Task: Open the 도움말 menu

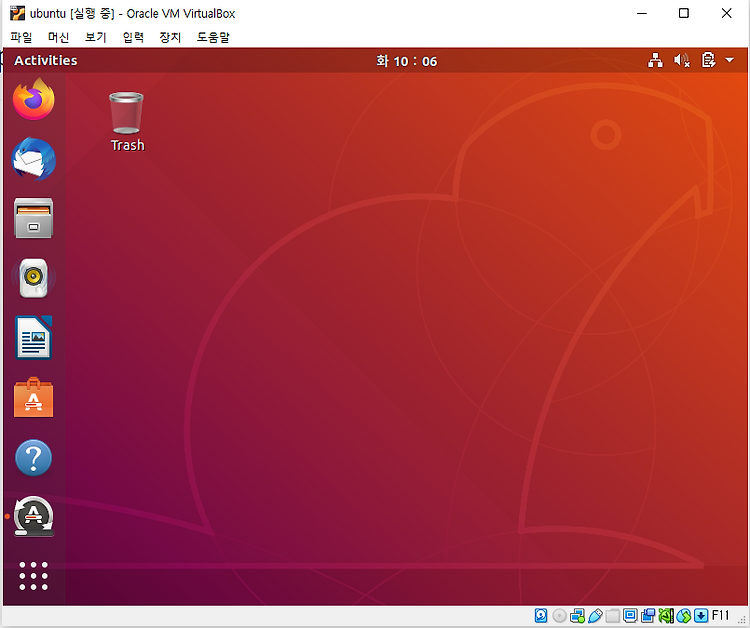Action: coord(213,37)
